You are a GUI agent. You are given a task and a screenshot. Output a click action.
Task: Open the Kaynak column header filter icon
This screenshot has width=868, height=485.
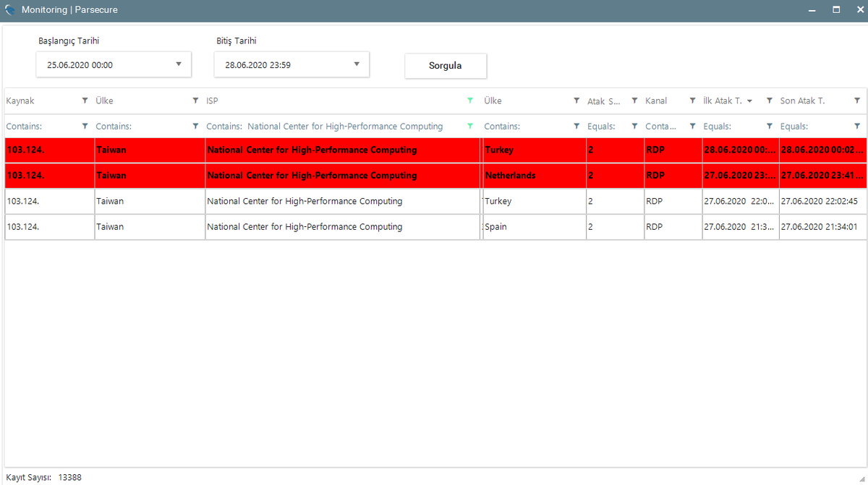click(85, 101)
